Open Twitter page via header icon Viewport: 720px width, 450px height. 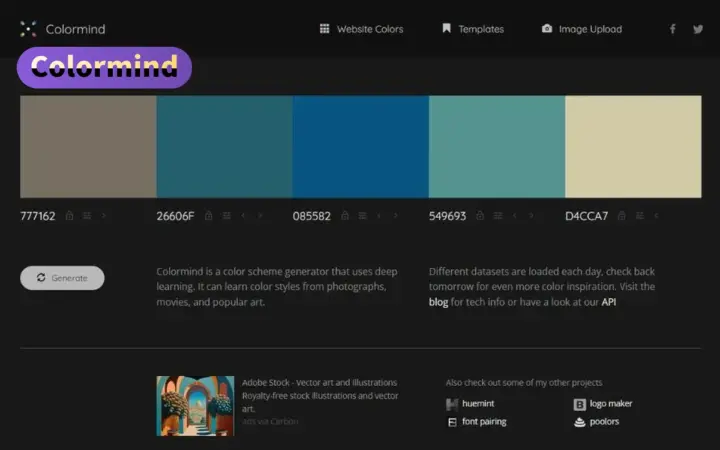coord(698,29)
